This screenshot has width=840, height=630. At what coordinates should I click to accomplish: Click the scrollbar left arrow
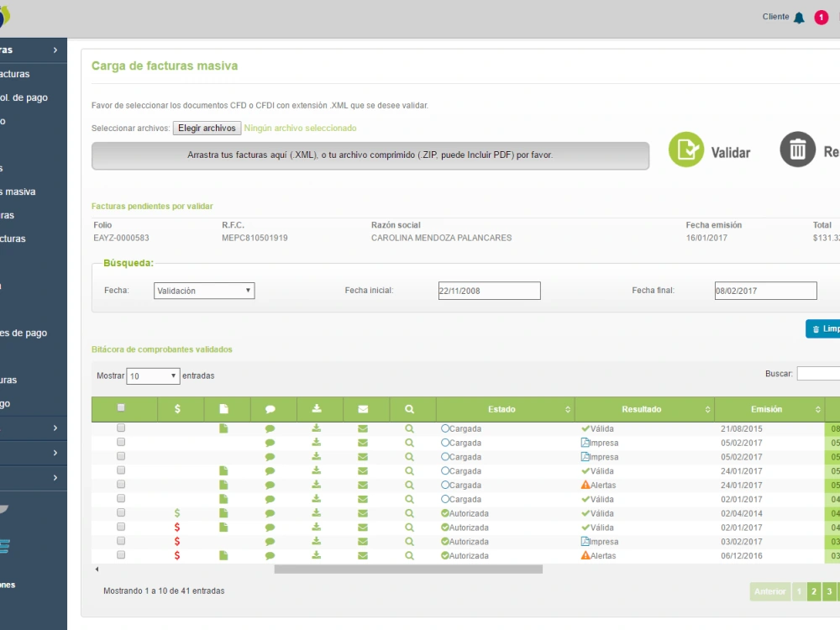[x=97, y=570]
